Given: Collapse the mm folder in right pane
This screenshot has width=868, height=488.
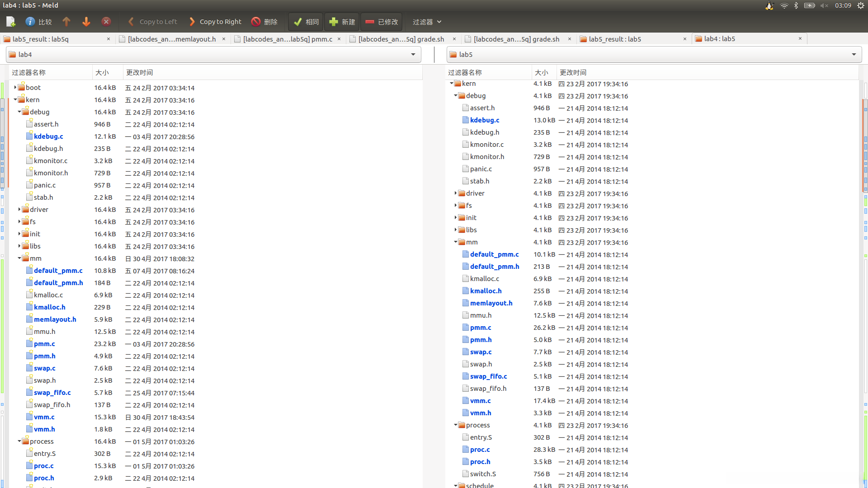Looking at the screenshot, I should pos(456,242).
